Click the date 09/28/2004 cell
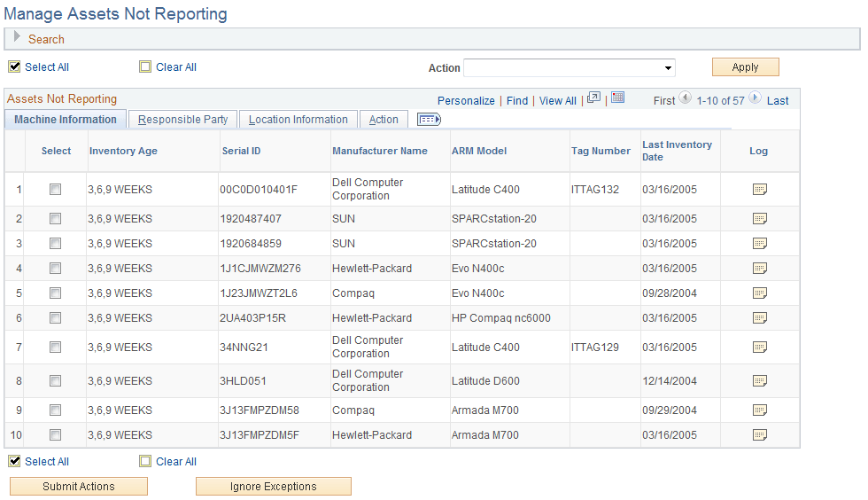 pos(670,293)
